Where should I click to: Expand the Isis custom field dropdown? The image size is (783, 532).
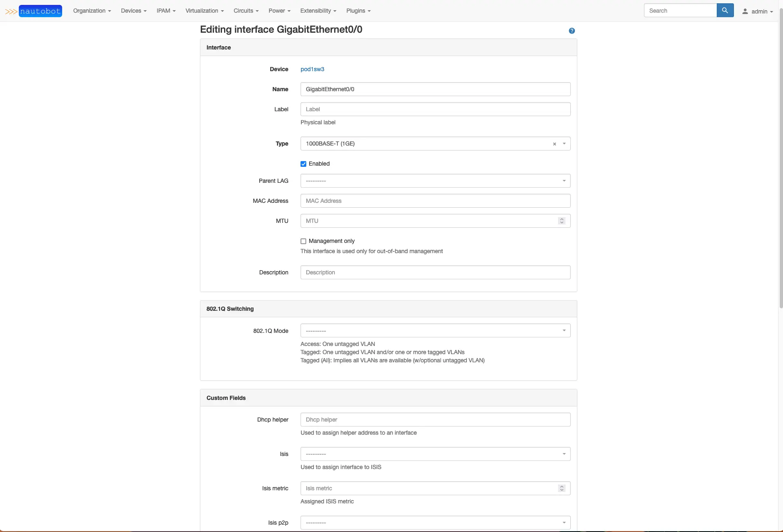(435, 454)
